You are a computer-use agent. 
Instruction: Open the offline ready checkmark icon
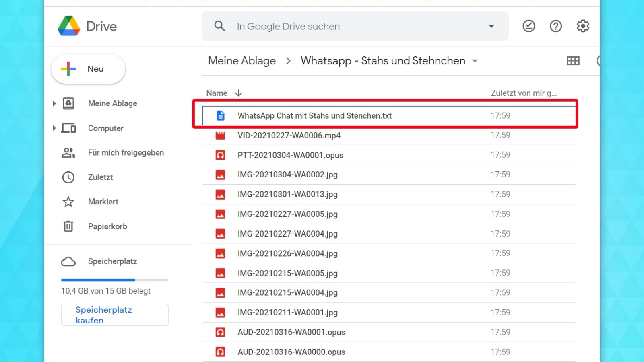(x=528, y=26)
